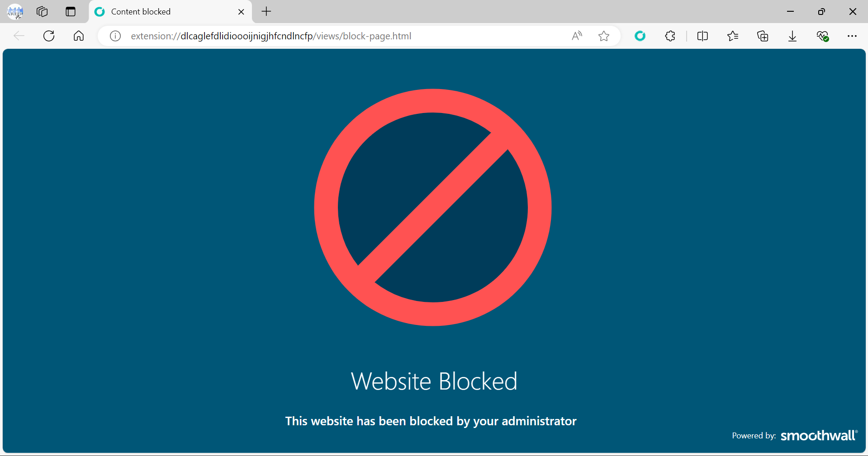Open the Smoothwall extension icon
The width and height of the screenshot is (868, 456).
tap(640, 36)
